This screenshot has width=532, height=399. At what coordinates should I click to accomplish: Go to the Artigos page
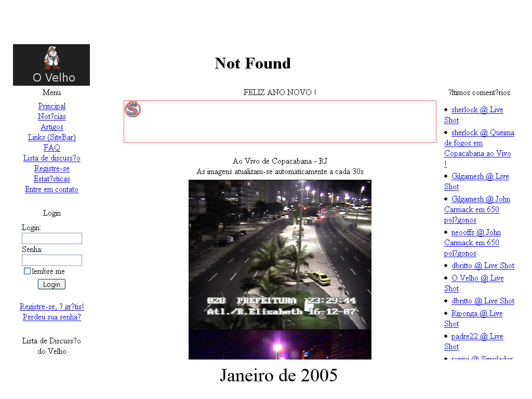[x=52, y=127]
